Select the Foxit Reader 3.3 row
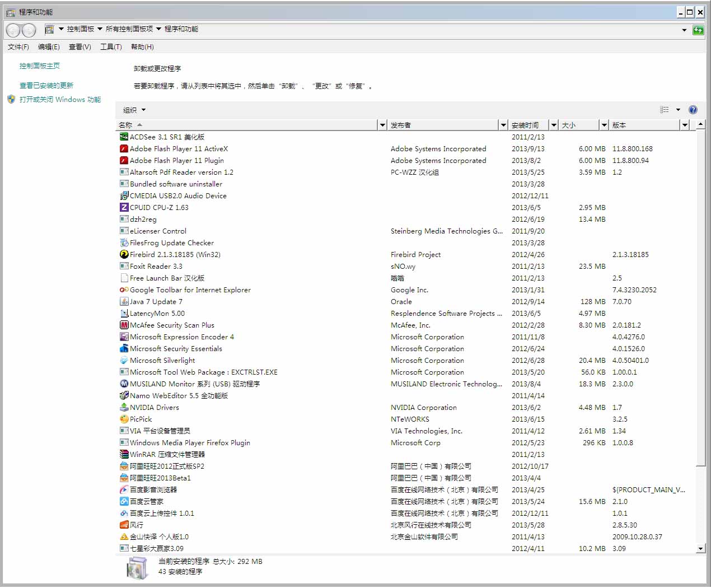The width and height of the screenshot is (711, 588). (404, 266)
